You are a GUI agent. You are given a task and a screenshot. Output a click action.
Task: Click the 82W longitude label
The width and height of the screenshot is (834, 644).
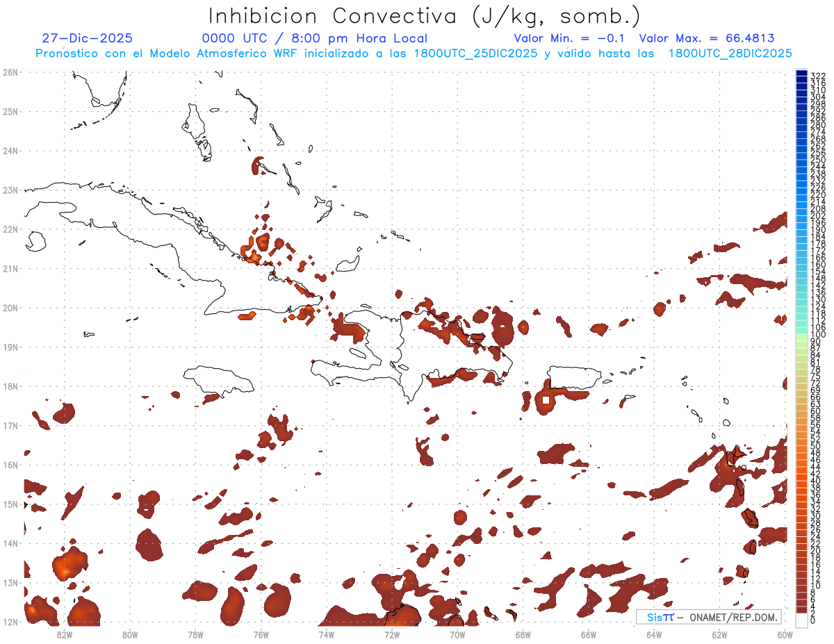click(x=65, y=634)
